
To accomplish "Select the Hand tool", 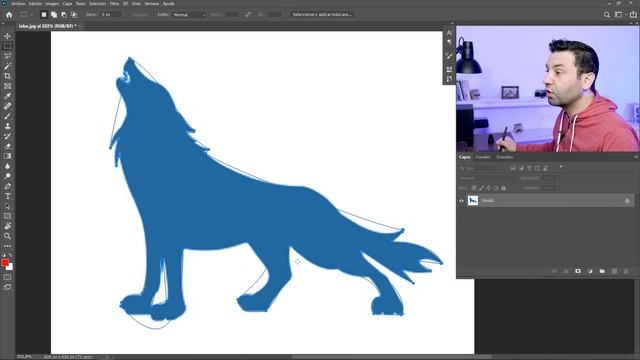I will pos(7,226).
